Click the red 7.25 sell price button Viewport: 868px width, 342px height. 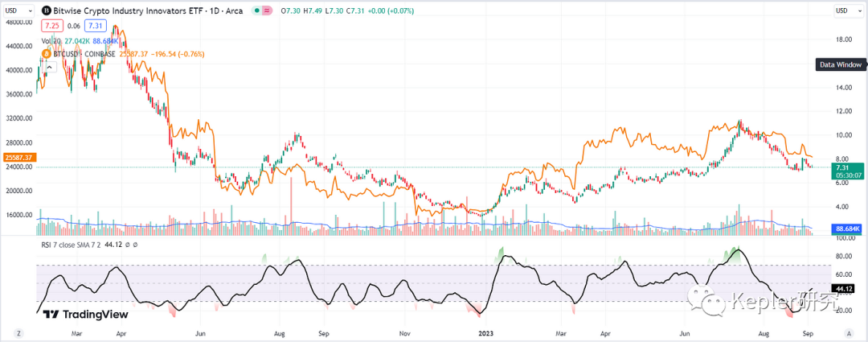pyautogui.click(x=51, y=26)
